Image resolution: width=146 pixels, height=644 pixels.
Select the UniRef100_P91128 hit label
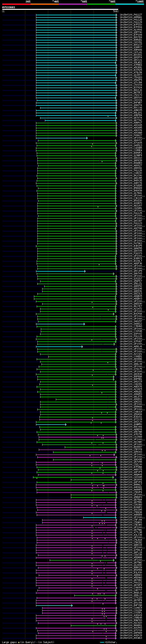point(131,337)
